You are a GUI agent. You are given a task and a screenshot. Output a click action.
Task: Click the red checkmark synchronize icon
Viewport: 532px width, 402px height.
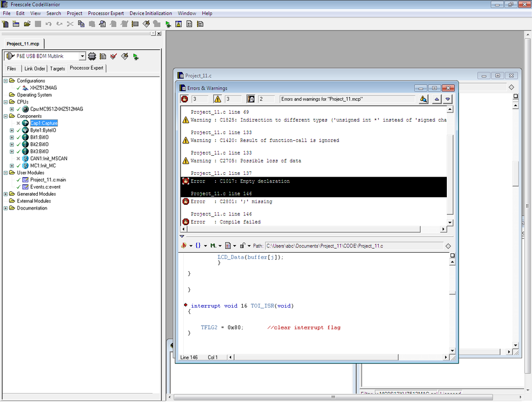113,56
